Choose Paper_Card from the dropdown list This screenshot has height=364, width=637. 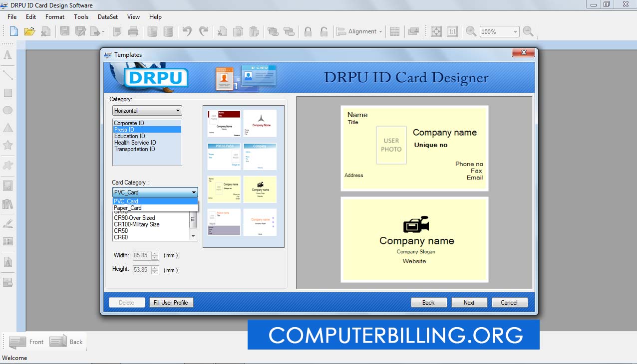pyautogui.click(x=155, y=208)
